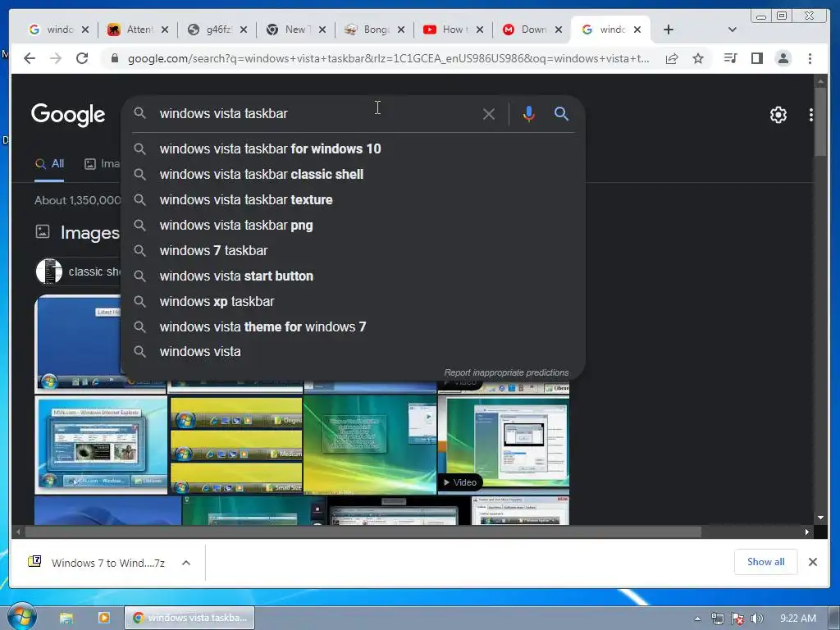840x630 pixels.
Task: Open Chrome's three-dot menu
Action: [x=810, y=58]
